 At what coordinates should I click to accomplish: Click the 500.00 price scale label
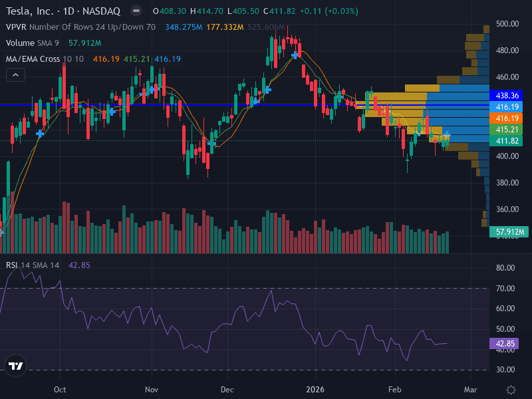point(507,24)
